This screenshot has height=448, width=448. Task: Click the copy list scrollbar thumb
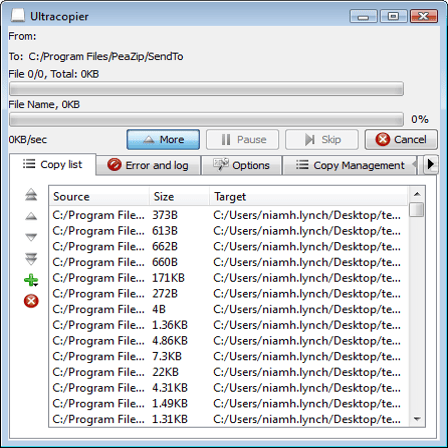(417, 210)
